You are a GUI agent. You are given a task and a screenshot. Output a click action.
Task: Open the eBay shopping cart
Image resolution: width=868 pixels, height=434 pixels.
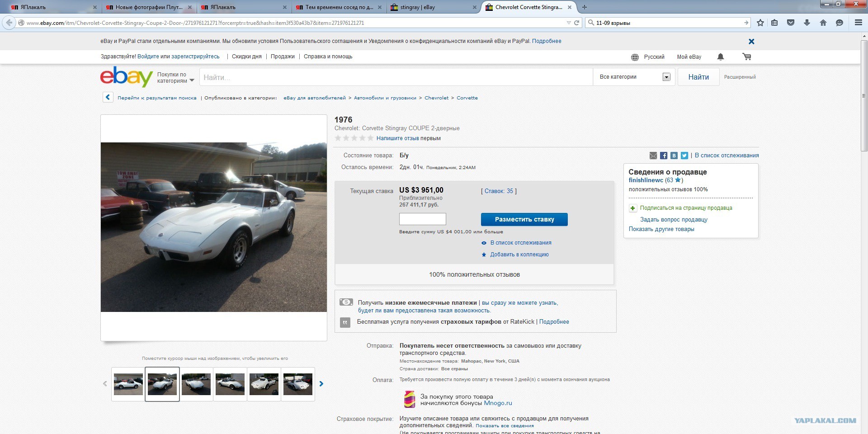[x=747, y=57]
